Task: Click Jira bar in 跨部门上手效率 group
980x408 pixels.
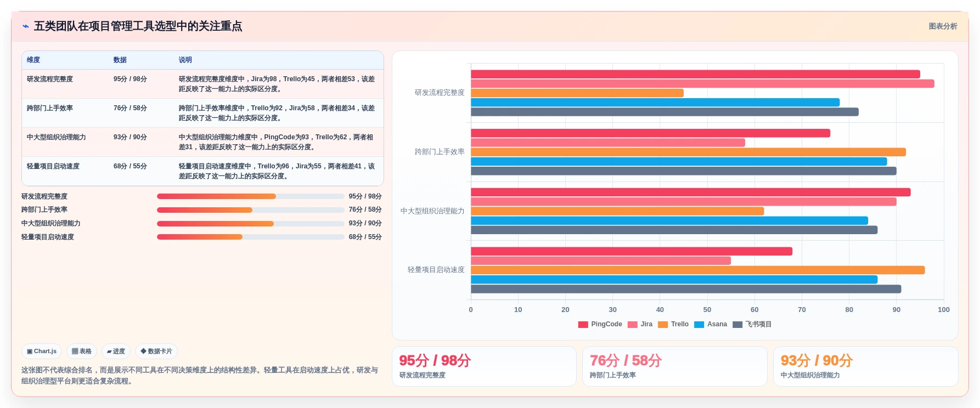Action: tap(608, 143)
